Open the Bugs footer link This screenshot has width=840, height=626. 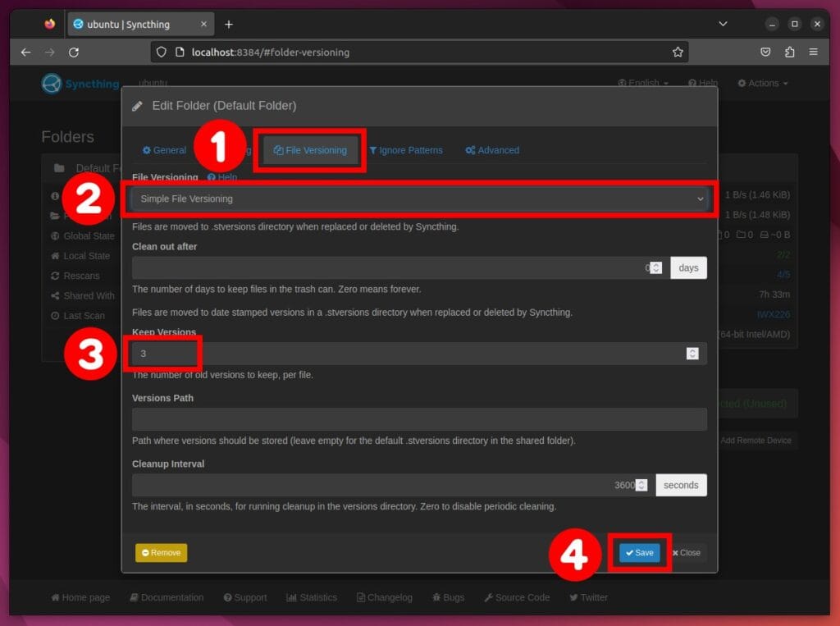[449, 597]
